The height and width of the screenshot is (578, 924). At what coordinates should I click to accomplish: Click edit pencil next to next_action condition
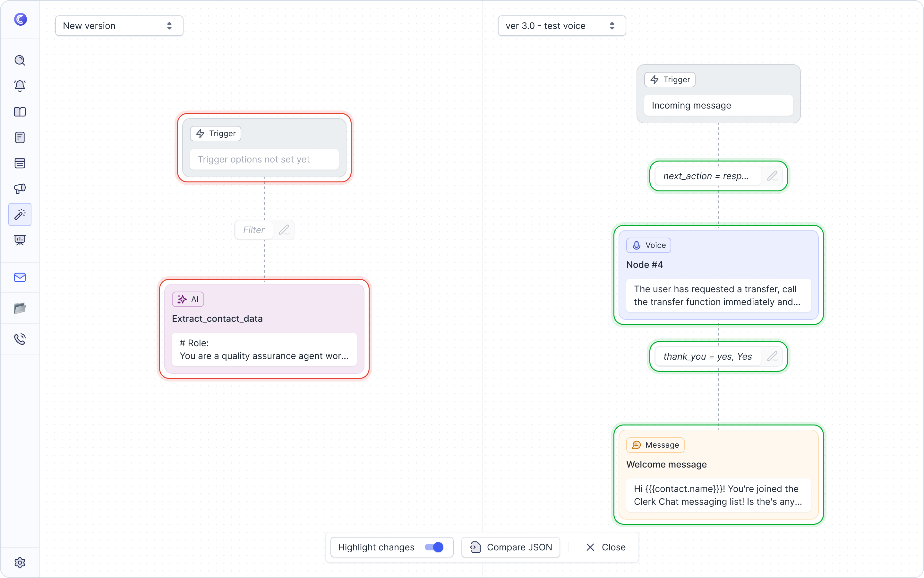click(x=772, y=176)
